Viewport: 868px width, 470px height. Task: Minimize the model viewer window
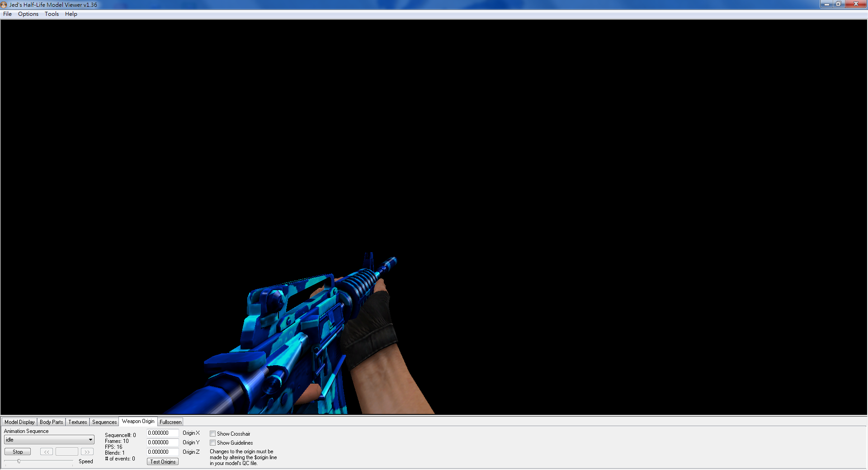point(827,4)
